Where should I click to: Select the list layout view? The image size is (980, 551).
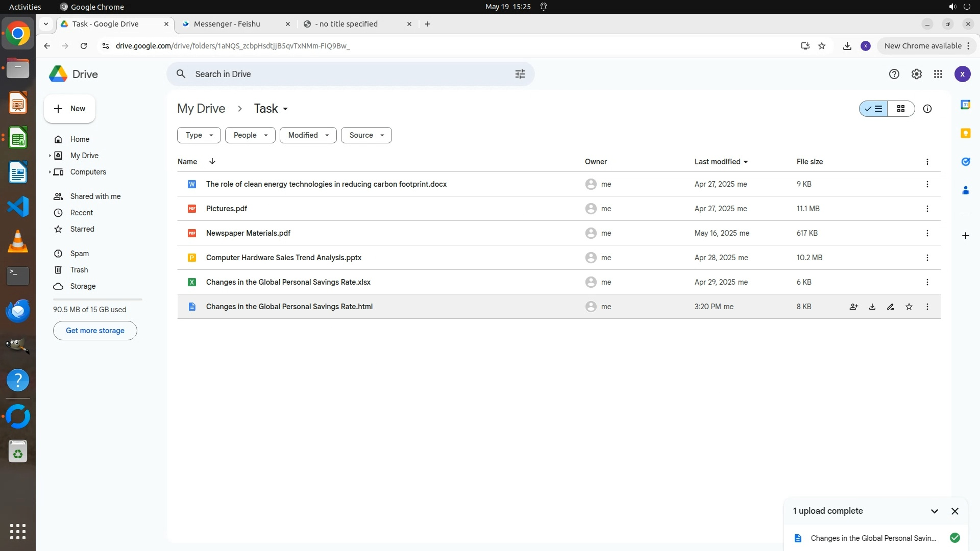(873, 109)
